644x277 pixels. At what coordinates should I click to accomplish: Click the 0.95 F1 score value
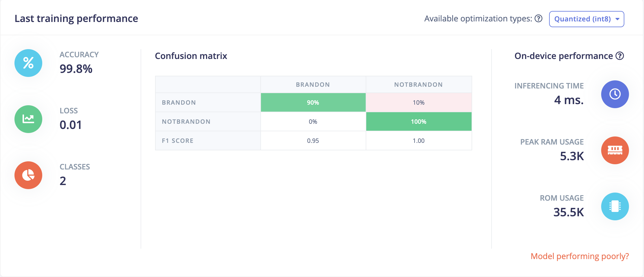point(313,141)
